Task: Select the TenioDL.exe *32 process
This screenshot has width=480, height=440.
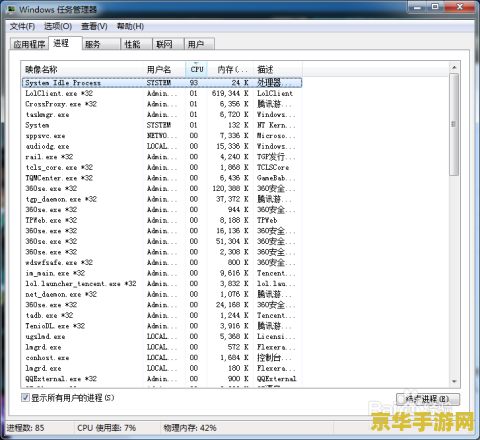Action: pyautogui.click(x=162, y=326)
